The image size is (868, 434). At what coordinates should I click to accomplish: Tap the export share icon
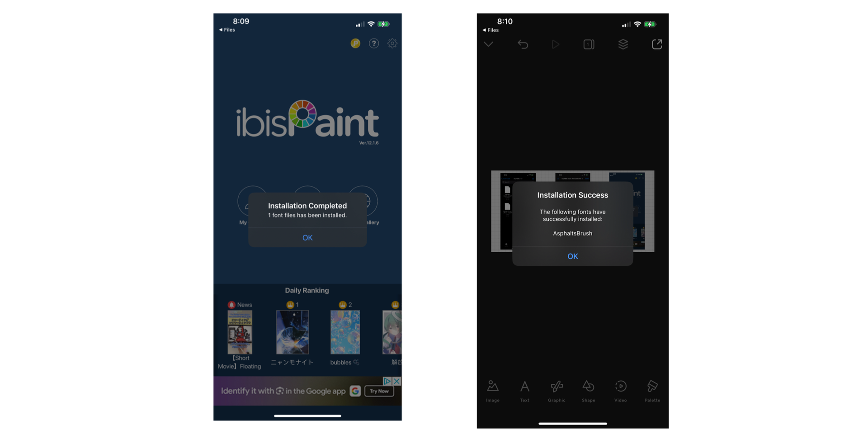(657, 44)
